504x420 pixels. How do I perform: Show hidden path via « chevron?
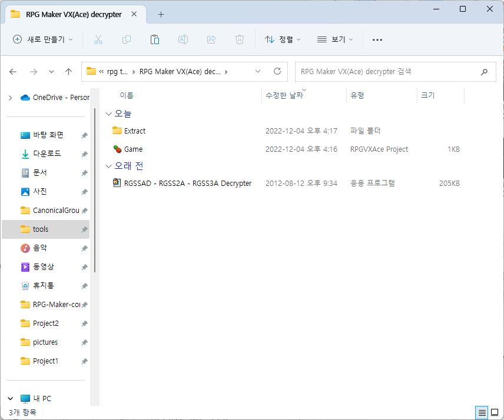[101, 72]
